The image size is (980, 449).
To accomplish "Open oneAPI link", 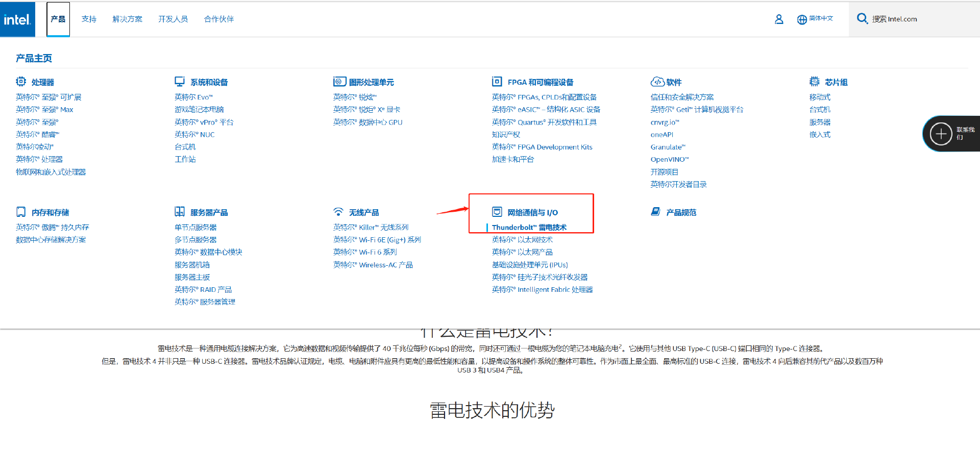I will [x=662, y=134].
